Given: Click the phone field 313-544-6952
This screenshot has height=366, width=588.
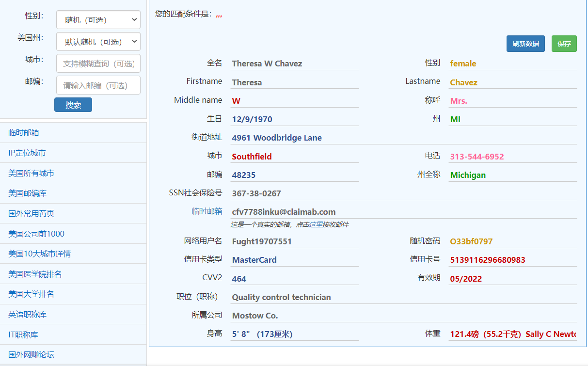Looking at the screenshot, I should [x=512, y=157].
